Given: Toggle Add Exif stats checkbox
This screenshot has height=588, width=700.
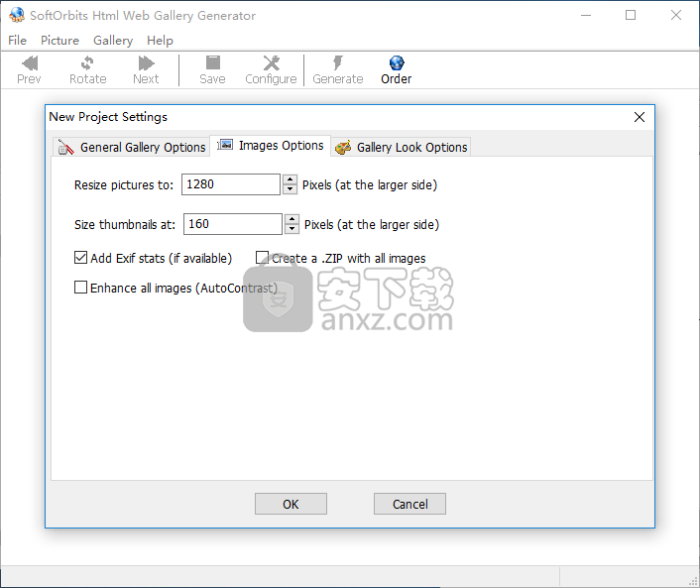Looking at the screenshot, I should (x=80, y=258).
